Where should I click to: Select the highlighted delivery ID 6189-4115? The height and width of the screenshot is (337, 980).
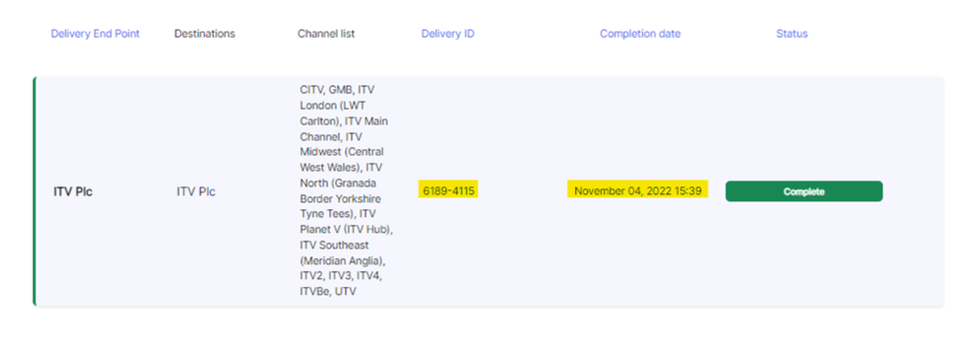pyautogui.click(x=449, y=191)
